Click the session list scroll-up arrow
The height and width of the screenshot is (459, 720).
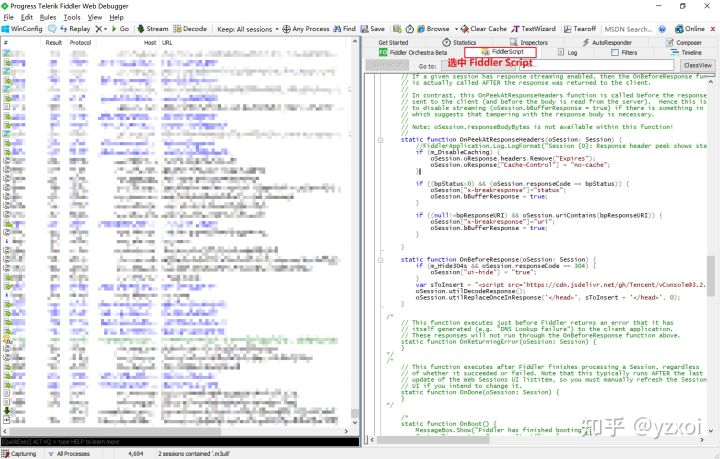coord(354,42)
